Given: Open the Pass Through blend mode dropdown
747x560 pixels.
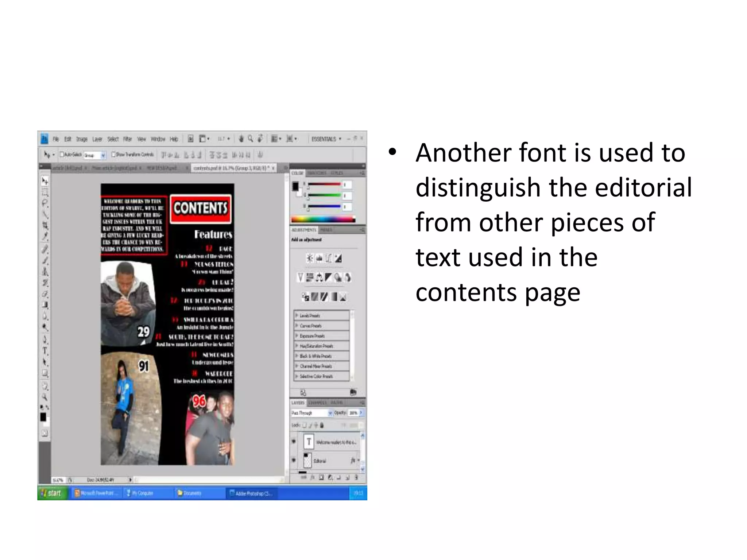Looking at the screenshot, I should pyautogui.click(x=312, y=413).
